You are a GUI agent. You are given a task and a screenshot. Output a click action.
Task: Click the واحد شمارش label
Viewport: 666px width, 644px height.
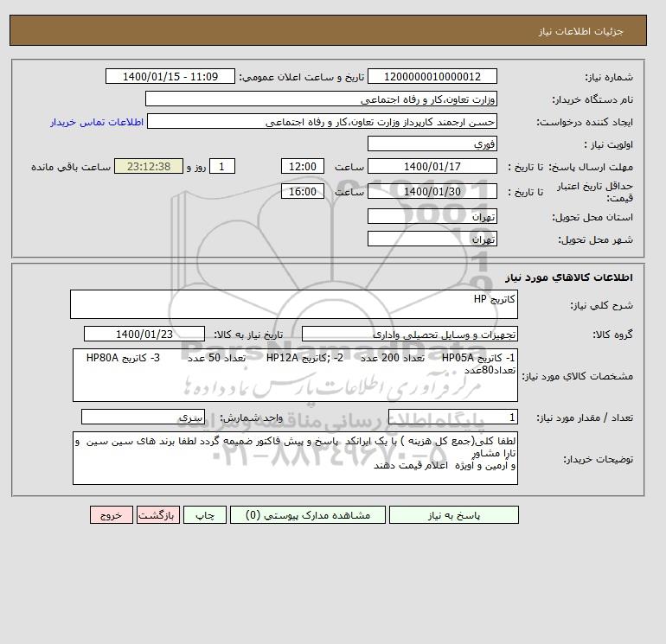click(251, 418)
